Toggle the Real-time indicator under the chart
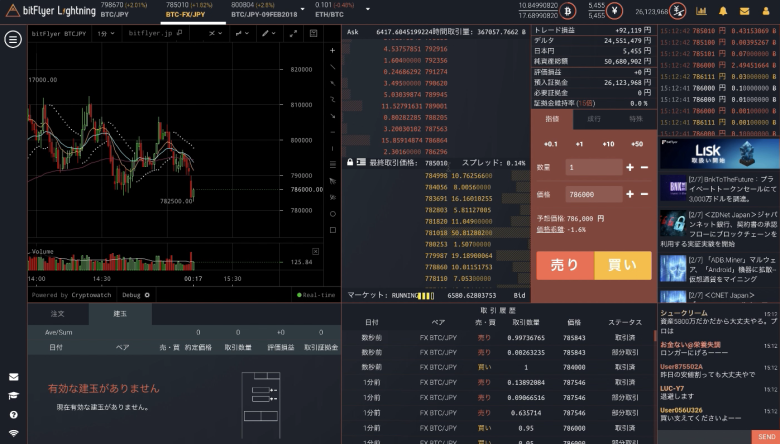Viewport: 780px width, 444px height. (x=316, y=295)
